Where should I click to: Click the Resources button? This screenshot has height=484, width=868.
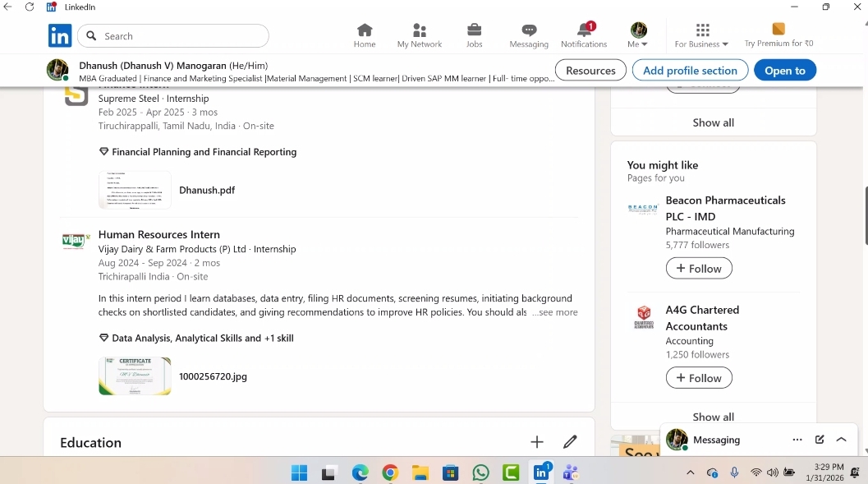tap(590, 71)
